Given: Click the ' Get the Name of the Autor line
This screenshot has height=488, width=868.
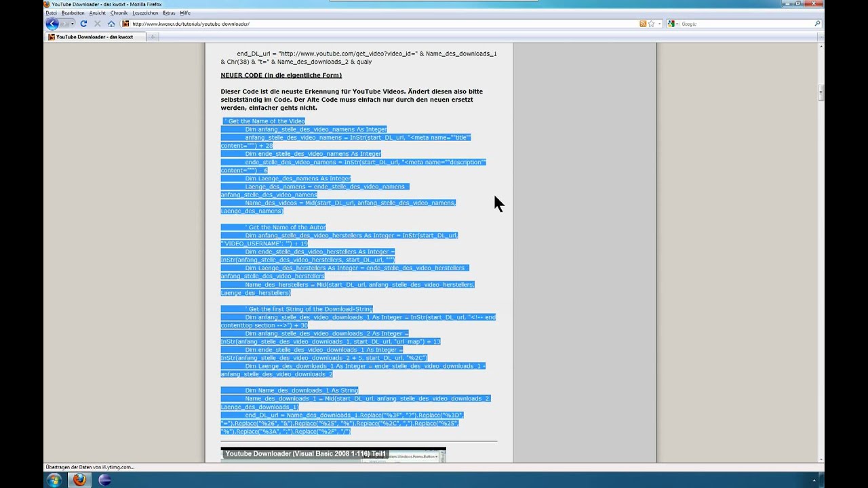Looking at the screenshot, I should (x=285, y=227).
